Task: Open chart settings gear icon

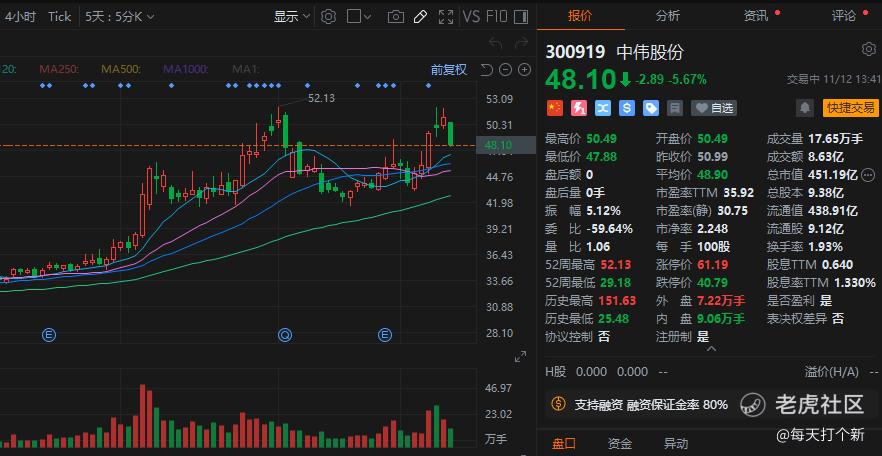Action: coord(328,17)
